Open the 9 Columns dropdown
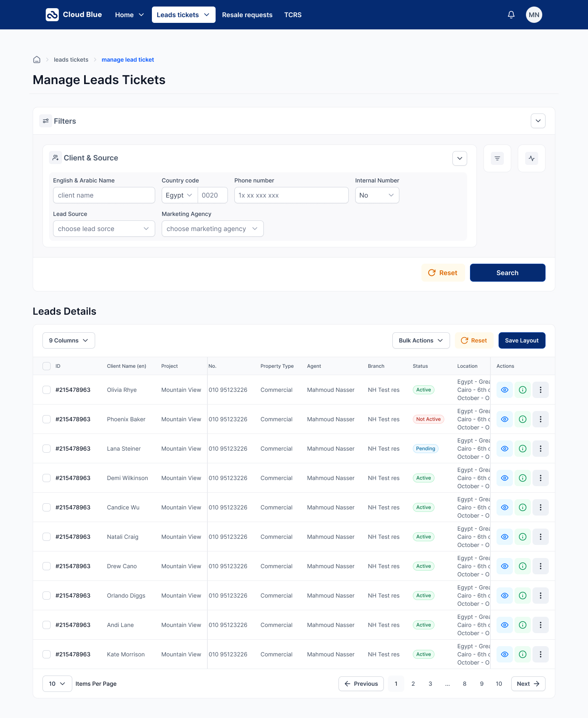This screenshot has height=718, width=588. coord(69,340)
